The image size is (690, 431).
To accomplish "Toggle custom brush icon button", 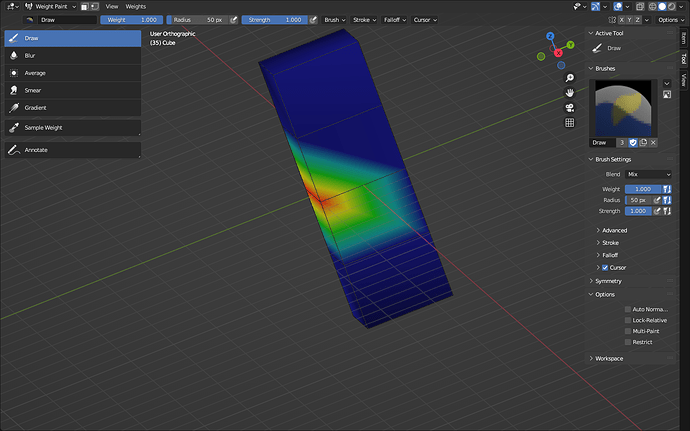I will click(667, 95).
